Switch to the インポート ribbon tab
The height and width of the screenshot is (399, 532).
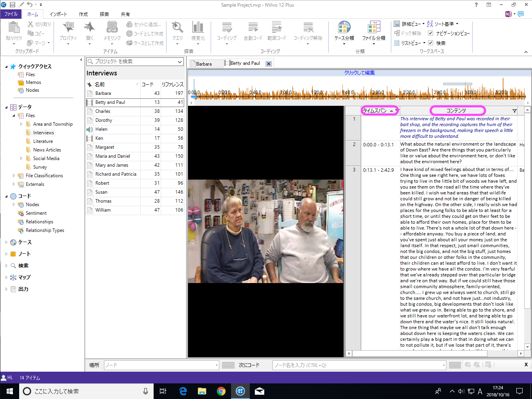[x=58, y=14]
